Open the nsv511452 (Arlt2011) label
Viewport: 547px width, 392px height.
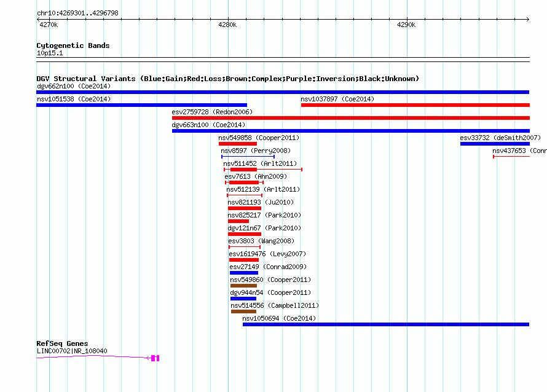tap(260, 163)
